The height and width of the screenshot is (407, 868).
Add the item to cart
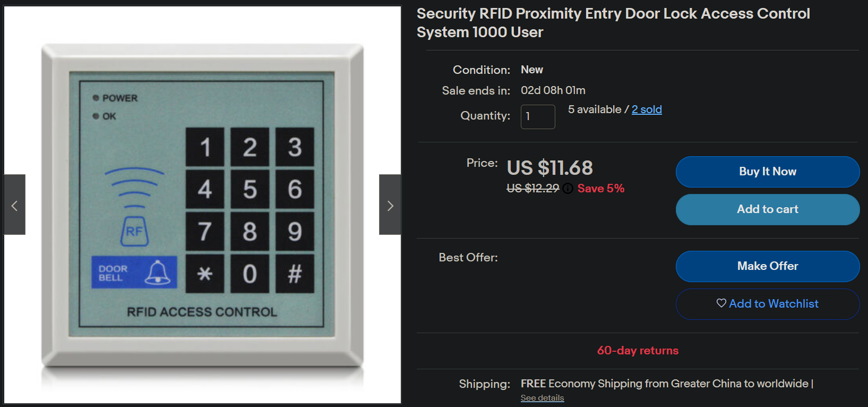pos(767,209)
